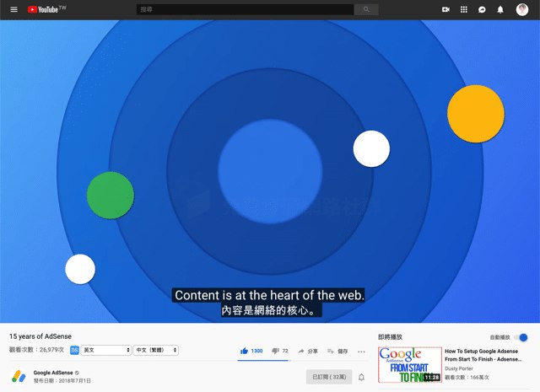This screenshot has height=392, width=540.
Task: Click the 觀看次數:26,979次 view count
Action: pyautogui.click(x=37, y=350)
